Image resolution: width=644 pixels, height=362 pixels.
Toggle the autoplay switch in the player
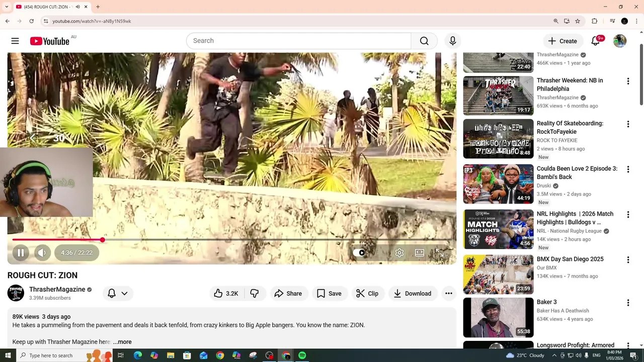[x=359, y=253]
